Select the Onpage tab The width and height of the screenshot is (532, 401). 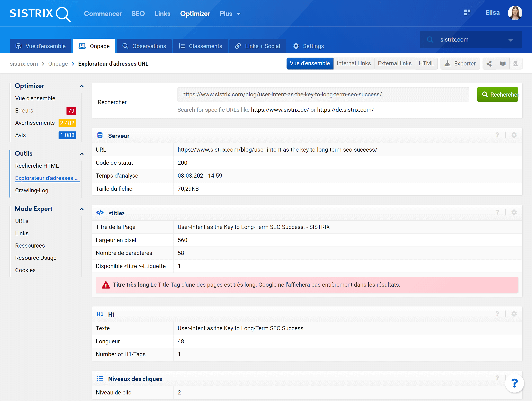94,46
